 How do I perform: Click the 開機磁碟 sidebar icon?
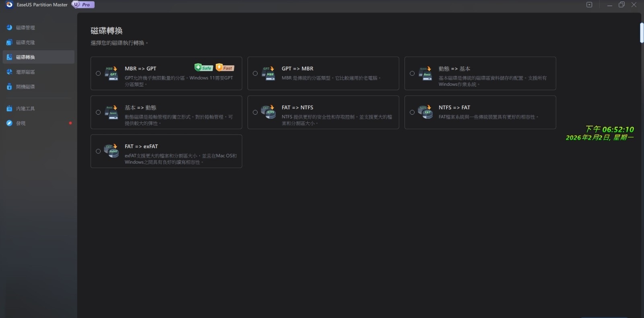(x=9, y=87)
